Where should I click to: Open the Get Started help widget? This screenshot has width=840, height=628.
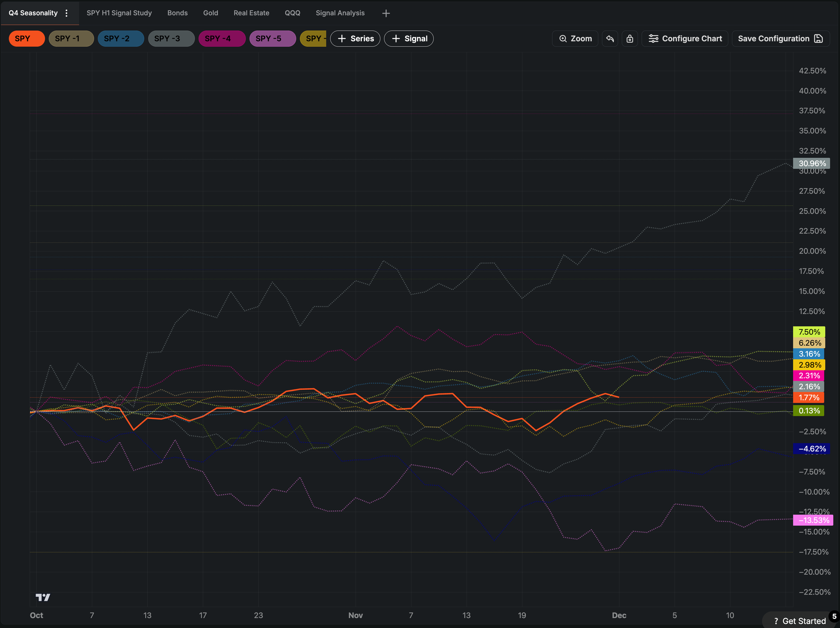(x=799, y=621)
